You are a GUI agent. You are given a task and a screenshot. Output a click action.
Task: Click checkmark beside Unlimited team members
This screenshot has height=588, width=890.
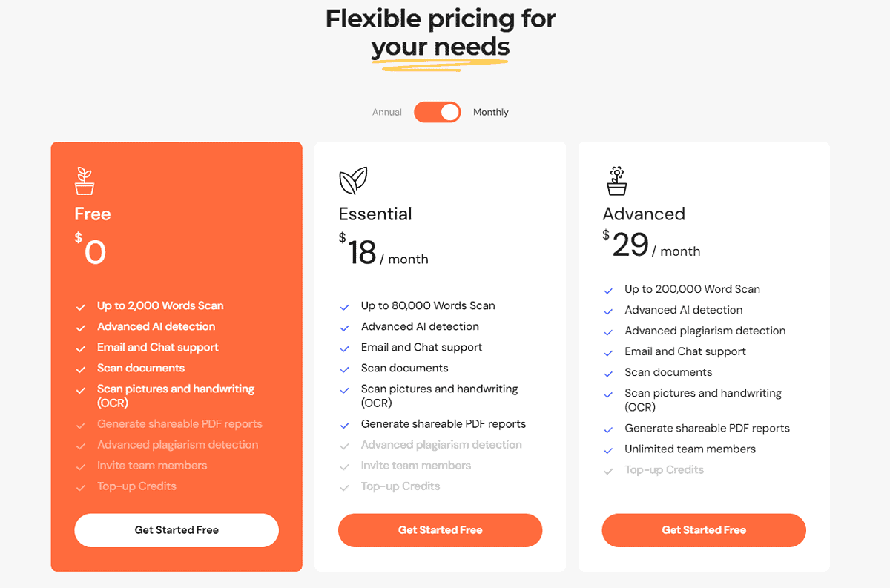[x=608, y=450]
